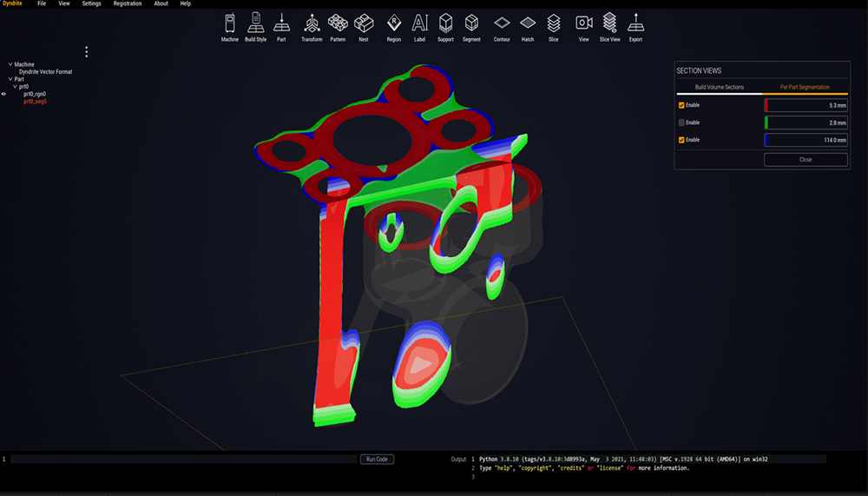
Task: Enable the green 2.8 mm section checkbox
Action: tap(681, 122)
